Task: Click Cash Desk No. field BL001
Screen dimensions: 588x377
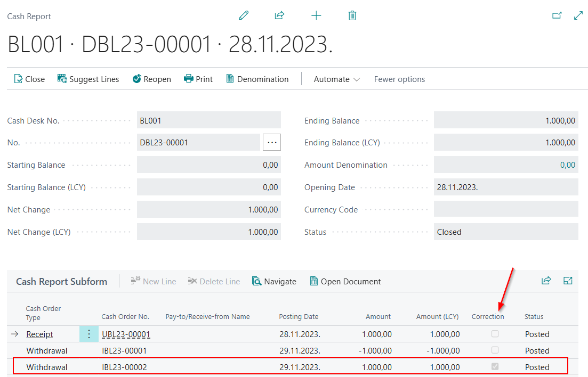Action: tap(209, 120)
